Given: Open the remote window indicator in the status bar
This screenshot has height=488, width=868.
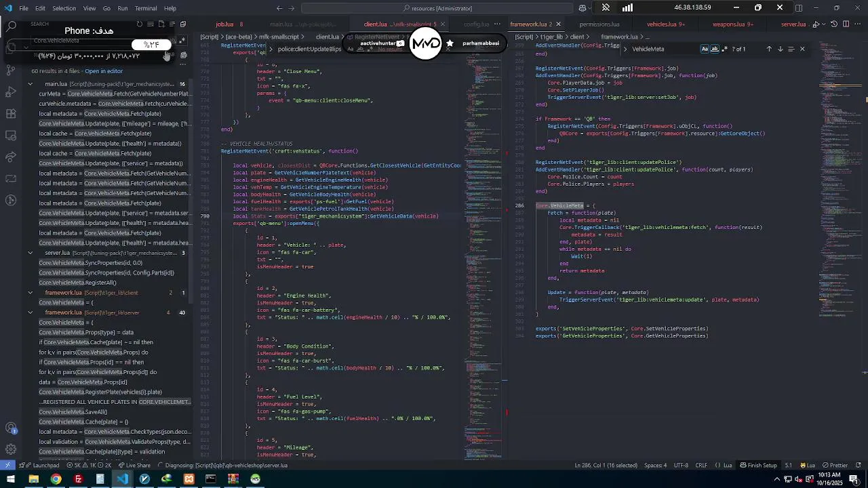Looking at the screenshot, I should pyautogui.click(x=7, y=466).
